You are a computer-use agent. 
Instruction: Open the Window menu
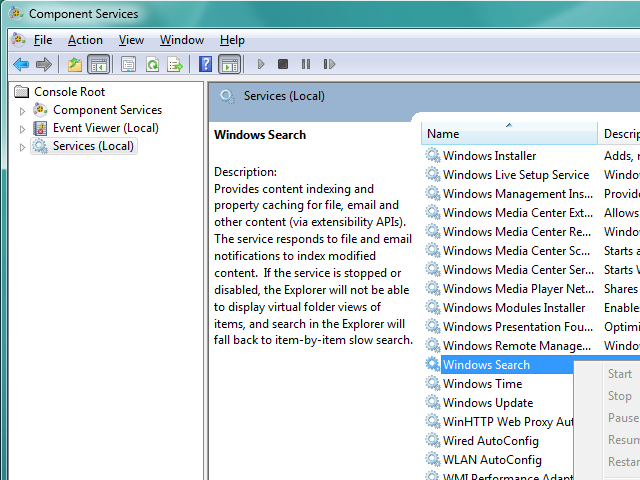[x=182, y=40]
